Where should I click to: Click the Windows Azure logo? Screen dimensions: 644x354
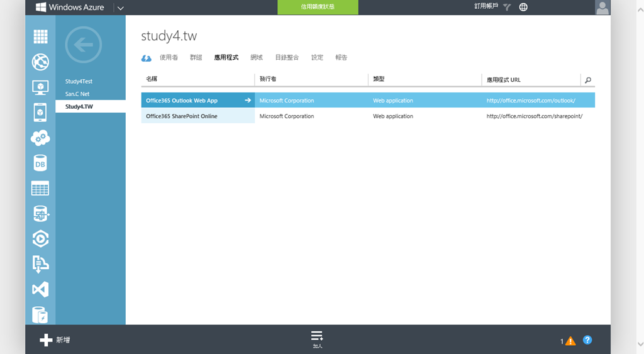click(70, 8)
